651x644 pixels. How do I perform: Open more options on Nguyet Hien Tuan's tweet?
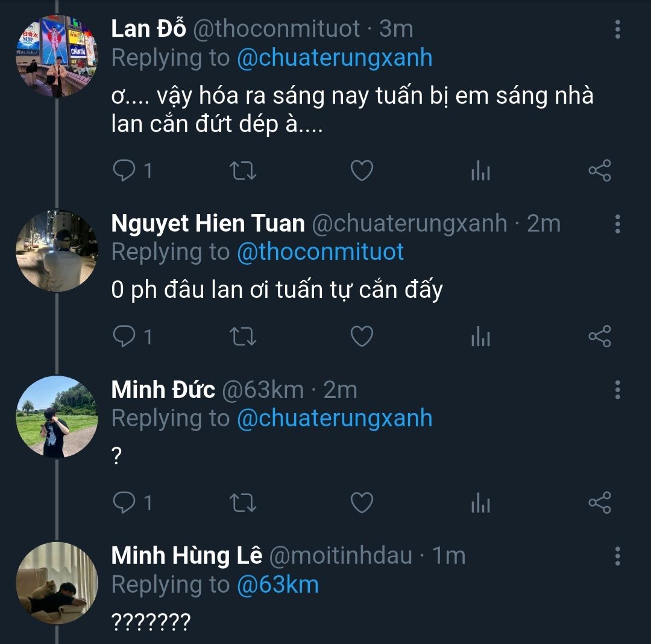coord(617,224)
